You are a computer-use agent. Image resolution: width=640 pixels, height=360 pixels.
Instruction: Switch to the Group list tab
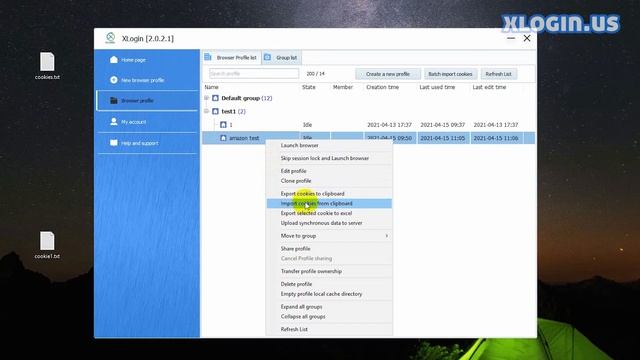pos(282,58)
